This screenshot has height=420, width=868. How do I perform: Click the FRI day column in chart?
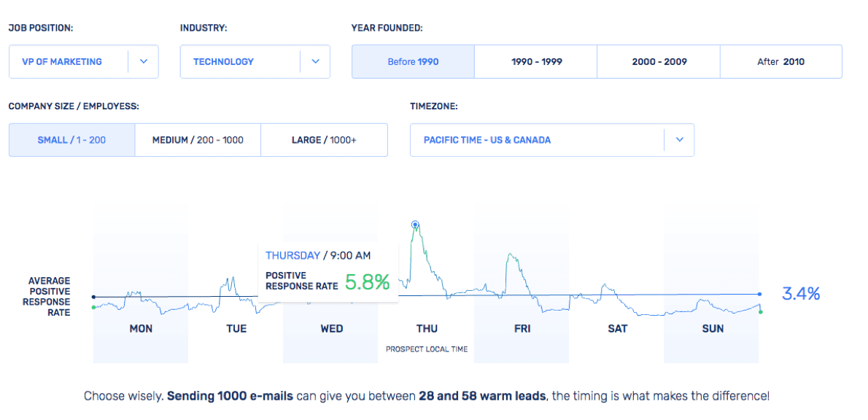click(x=522, y=328)
